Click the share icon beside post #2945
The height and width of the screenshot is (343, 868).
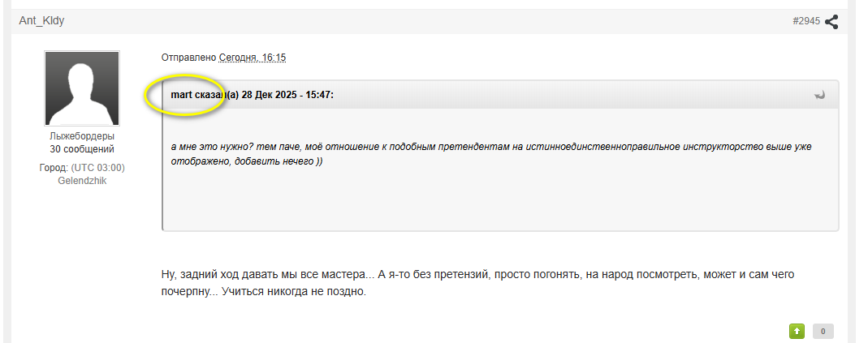pos(831,22)
